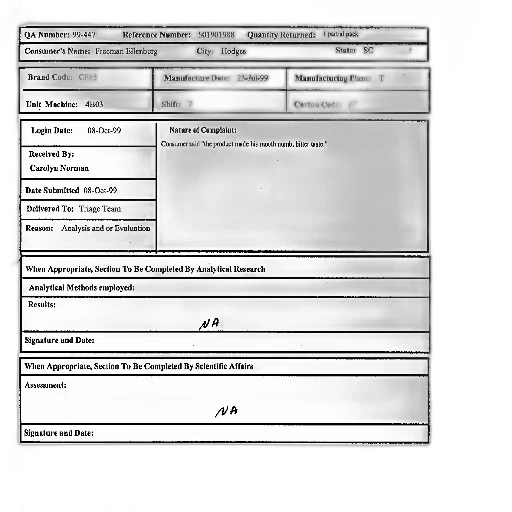Select the Assessment label
The width and height of the screenshot is (512, 512).
pyautogui.click(x=45, y=385)
